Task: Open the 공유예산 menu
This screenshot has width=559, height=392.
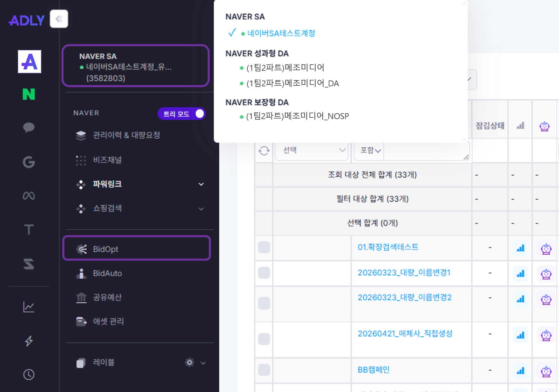Action: click(107, 297)
